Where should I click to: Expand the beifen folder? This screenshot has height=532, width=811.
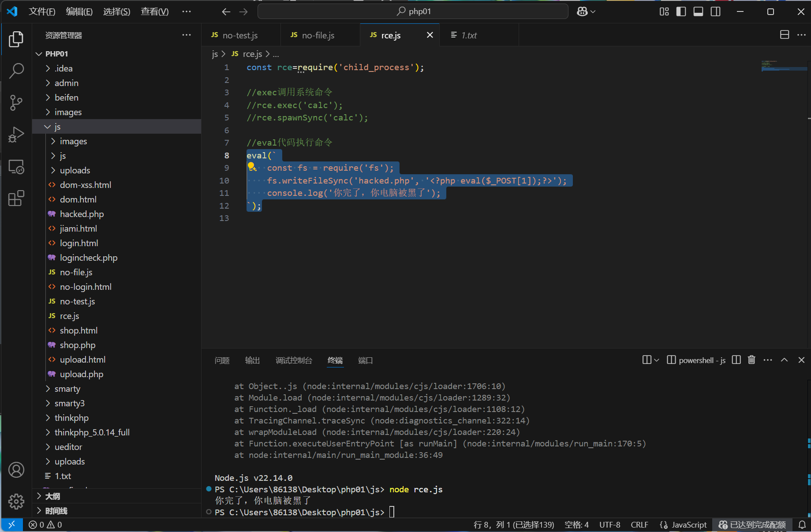pyautogui.click(x=117, y=97)
